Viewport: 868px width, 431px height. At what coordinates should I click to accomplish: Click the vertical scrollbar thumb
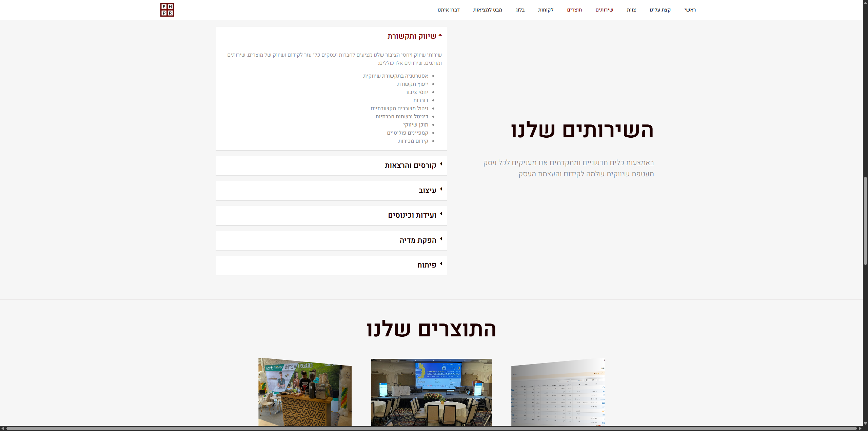coord(865,220)
